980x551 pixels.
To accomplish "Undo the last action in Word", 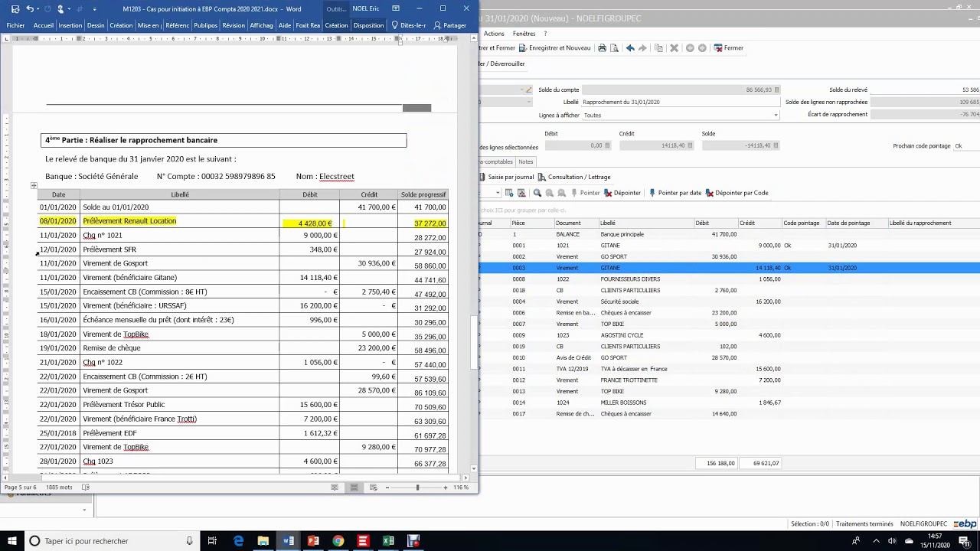I will point(30,9).
